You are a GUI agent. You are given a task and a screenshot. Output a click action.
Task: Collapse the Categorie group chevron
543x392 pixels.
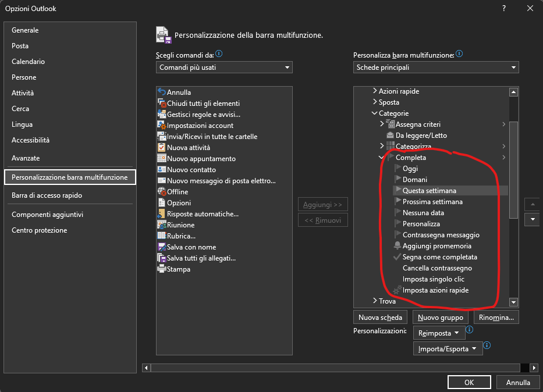[x=374, y=113]
